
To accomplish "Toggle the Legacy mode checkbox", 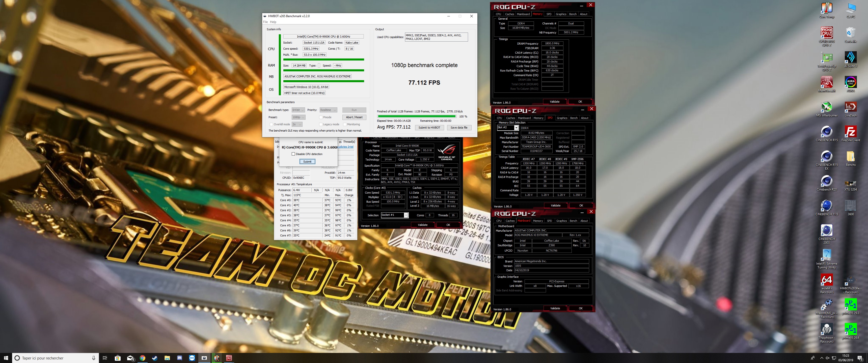I will tap(321, 124).
